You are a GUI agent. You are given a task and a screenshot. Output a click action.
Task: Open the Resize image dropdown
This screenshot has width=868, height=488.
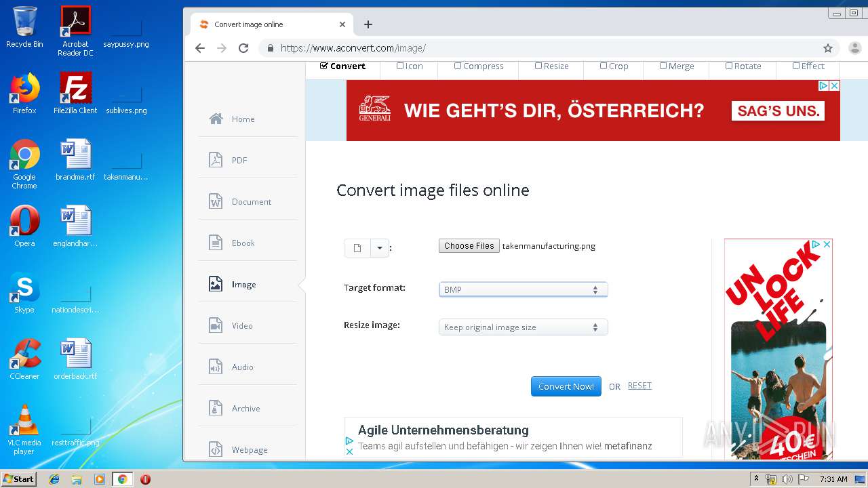click(x=524, y=327)
